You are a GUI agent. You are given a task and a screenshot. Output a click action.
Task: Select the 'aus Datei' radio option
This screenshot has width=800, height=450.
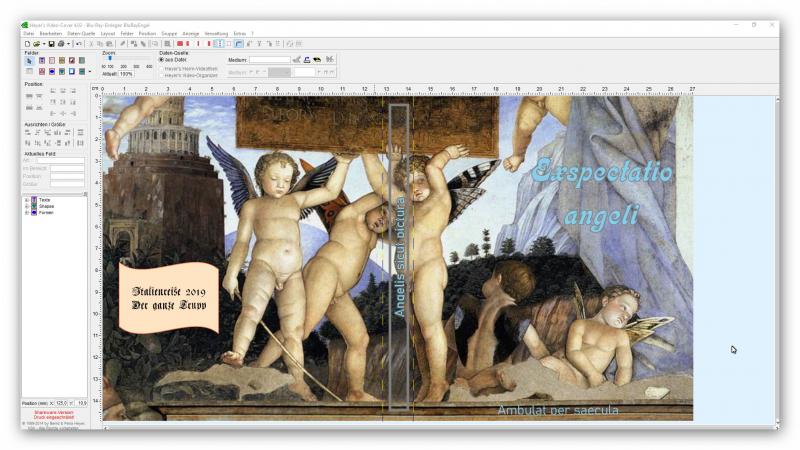click(162, 60)
